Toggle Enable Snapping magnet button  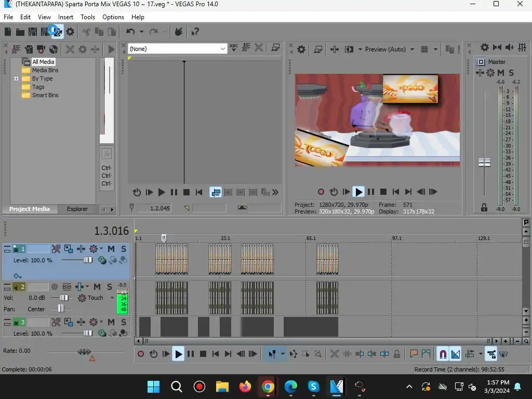[x=443, y=354]
